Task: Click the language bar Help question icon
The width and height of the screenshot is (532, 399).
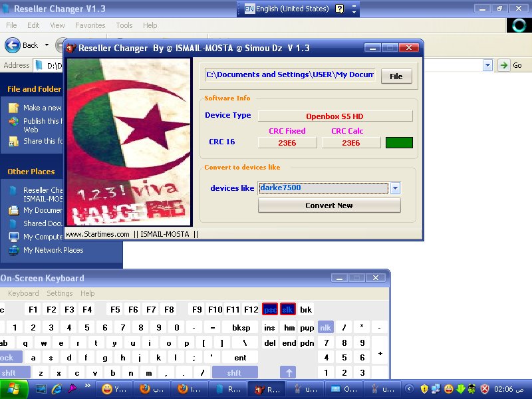Action: pyautogui.click(x=340, y=9)
